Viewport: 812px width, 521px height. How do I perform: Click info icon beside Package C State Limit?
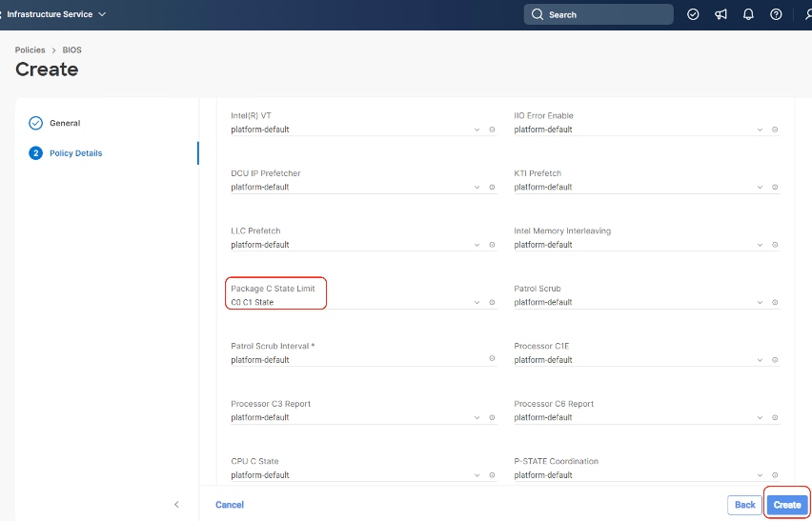[492, 302]
